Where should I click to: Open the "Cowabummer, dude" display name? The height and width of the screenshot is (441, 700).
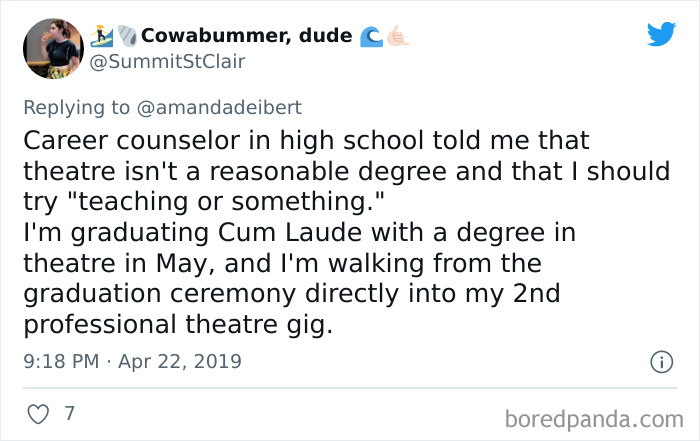(245, 36)
